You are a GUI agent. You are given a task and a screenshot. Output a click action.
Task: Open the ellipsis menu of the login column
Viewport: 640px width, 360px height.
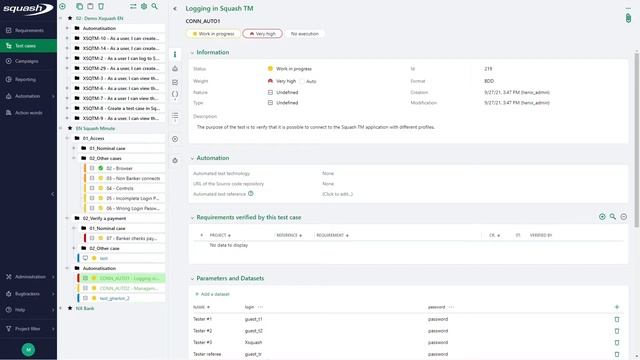click(x=260, y=307)
